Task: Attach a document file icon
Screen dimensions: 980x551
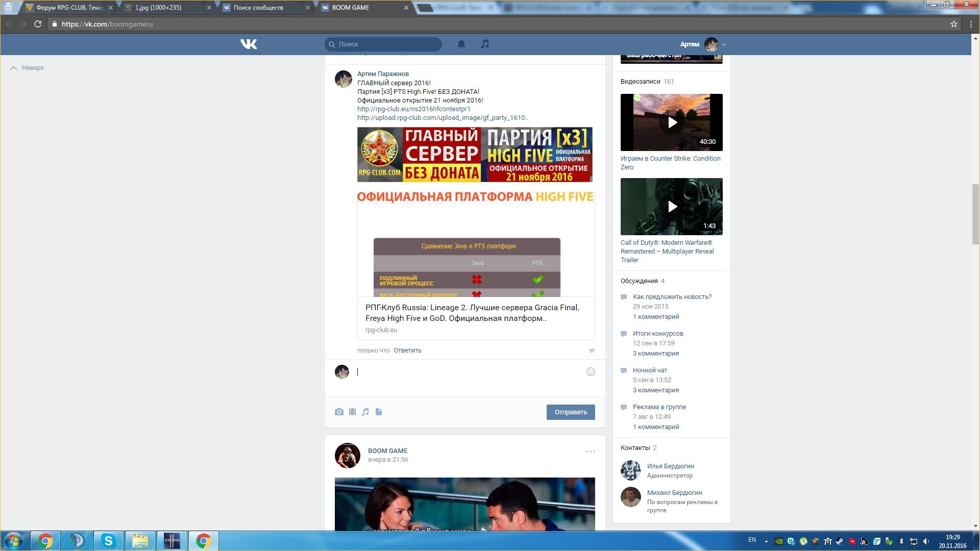Action: (379, 412)
